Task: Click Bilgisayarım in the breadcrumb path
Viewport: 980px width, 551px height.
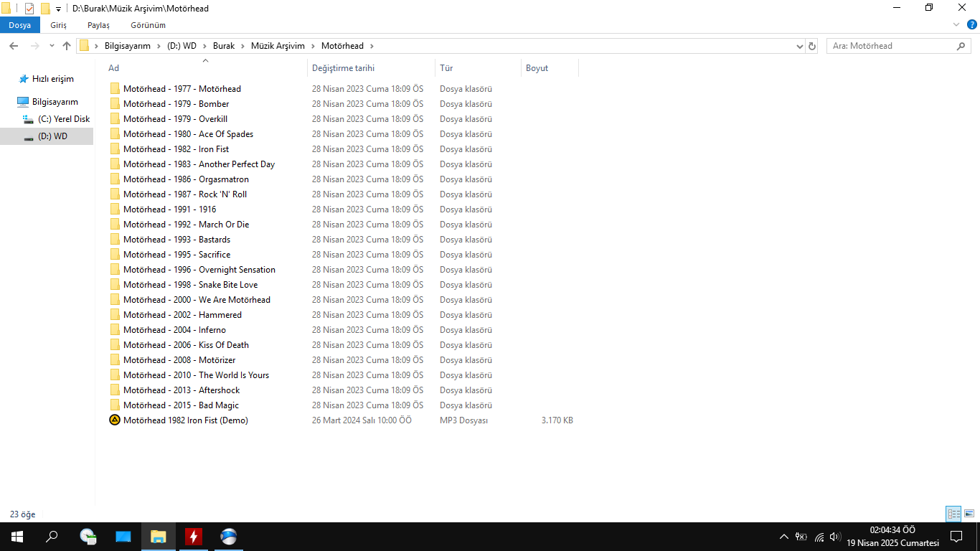Action: click(x=128, y=46)
